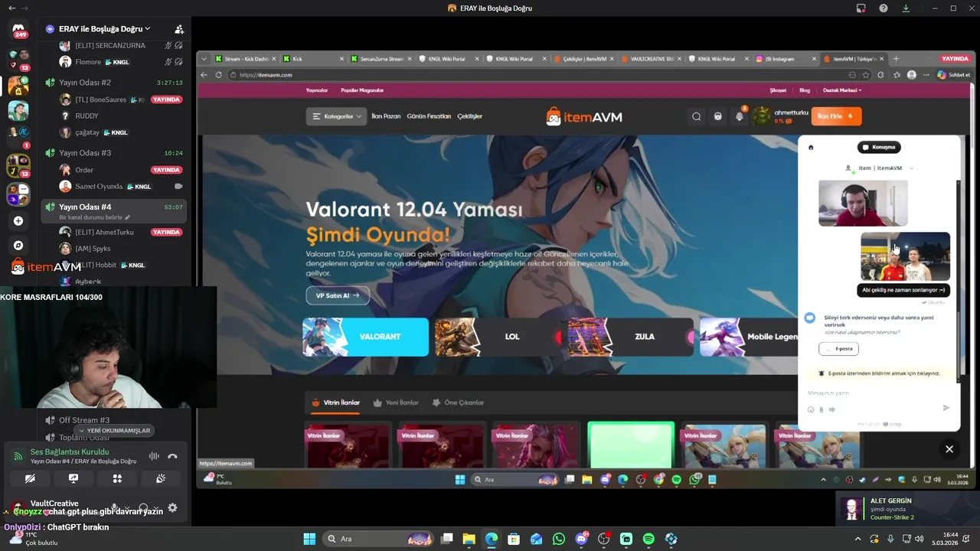Open the activities icon in voice panel
The image size is (980, 551).
pos(117,478)
